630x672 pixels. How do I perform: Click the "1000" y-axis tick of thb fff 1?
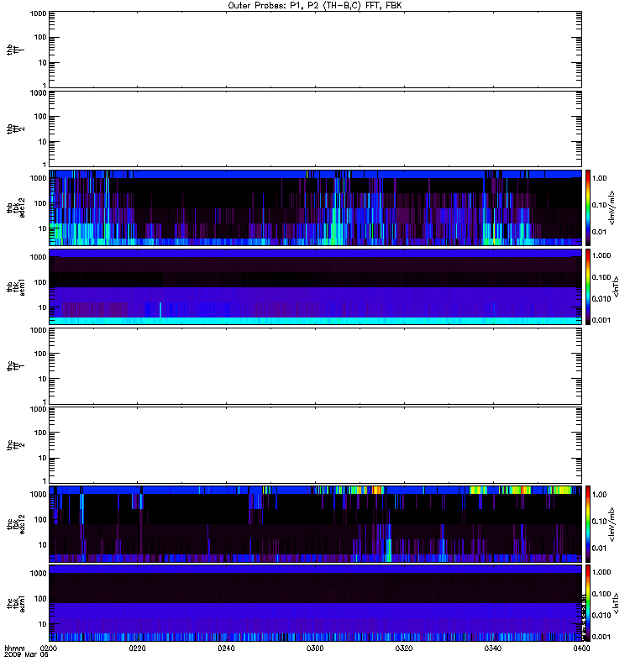coord(38,13)
